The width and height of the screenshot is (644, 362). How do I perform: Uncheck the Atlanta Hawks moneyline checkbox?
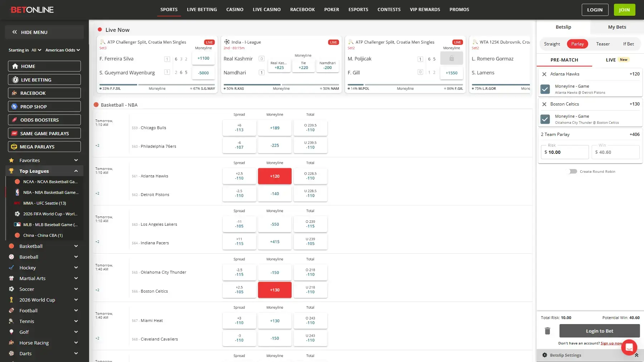pos(545,89)
